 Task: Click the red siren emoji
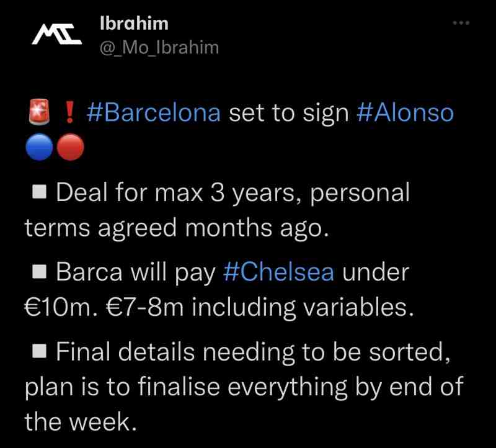click(38, 113)
